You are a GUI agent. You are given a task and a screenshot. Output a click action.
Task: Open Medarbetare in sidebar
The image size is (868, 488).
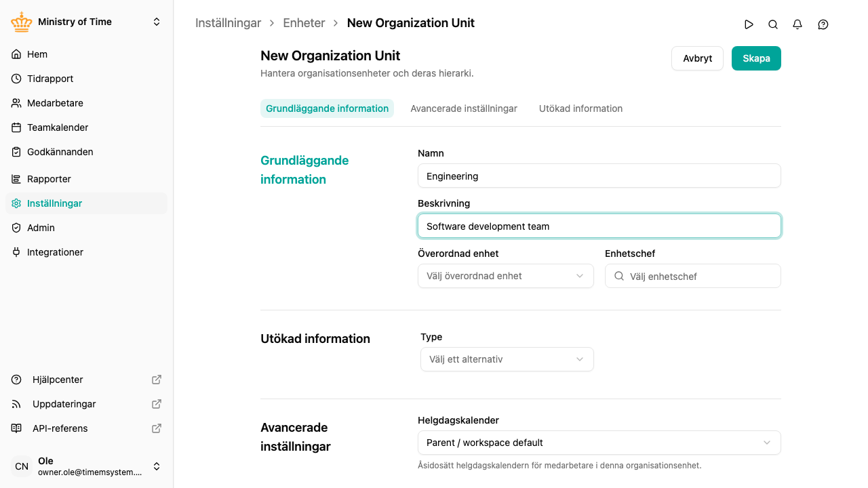click(87, 103)
